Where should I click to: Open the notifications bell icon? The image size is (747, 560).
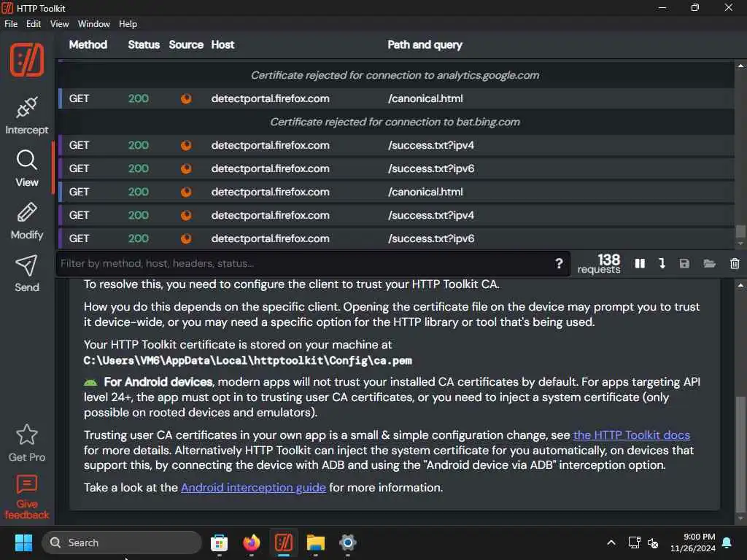coord(727,542)
